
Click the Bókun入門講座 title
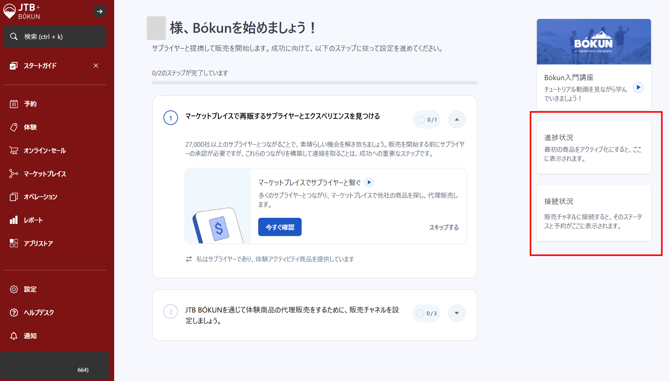tap(569, 77)
